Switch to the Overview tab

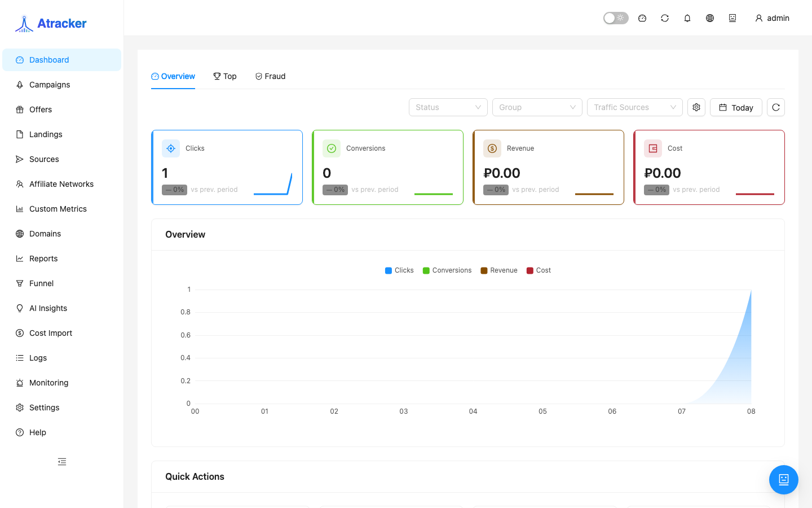[x=173, y=76]
